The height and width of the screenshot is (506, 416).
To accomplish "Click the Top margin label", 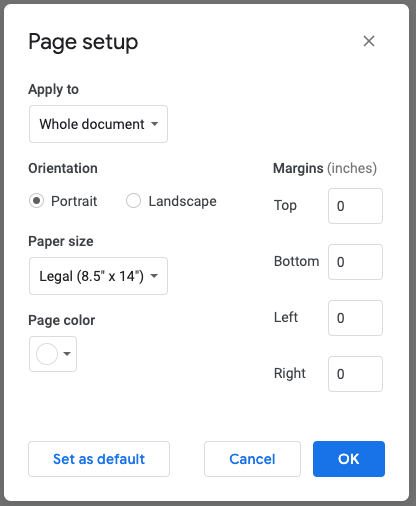I will point(285,206).
